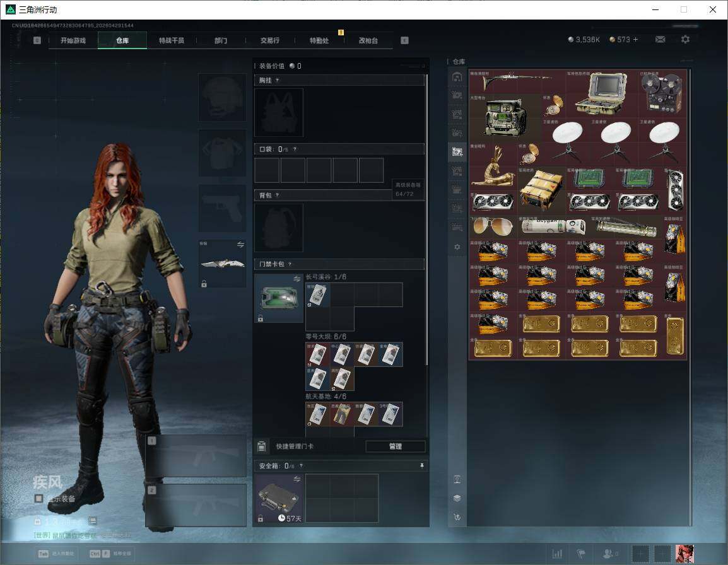Click the Ctrl F shortcut hint button
Image resolution: width=728 pixels, height=565 pixels.
coord(110,554)
